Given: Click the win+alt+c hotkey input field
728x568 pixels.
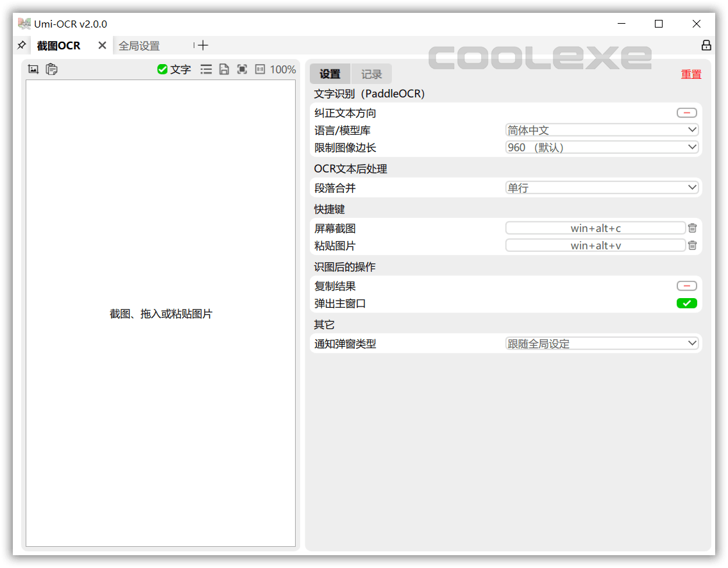Looking at the screenshot, I should click(x=595, y=228).
